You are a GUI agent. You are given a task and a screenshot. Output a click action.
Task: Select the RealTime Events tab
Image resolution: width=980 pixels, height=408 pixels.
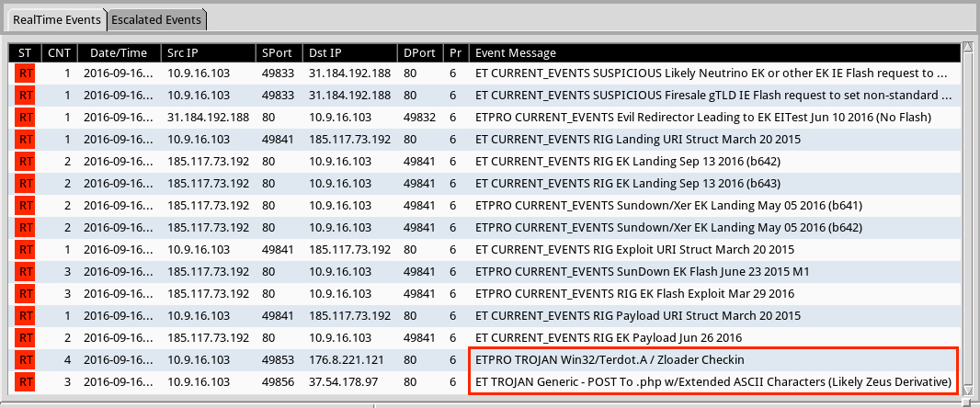click(x=55, y=19)
